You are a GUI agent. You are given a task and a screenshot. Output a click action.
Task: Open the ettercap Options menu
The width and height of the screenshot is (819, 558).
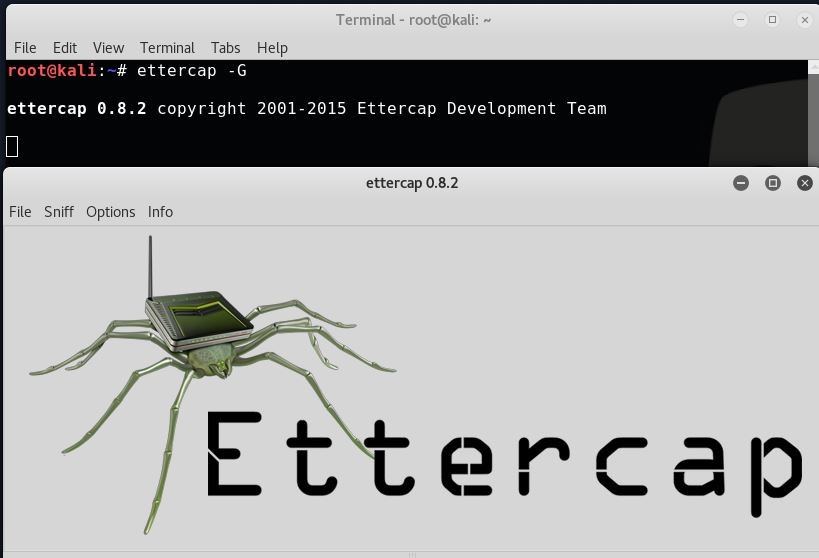click(110, 212)
